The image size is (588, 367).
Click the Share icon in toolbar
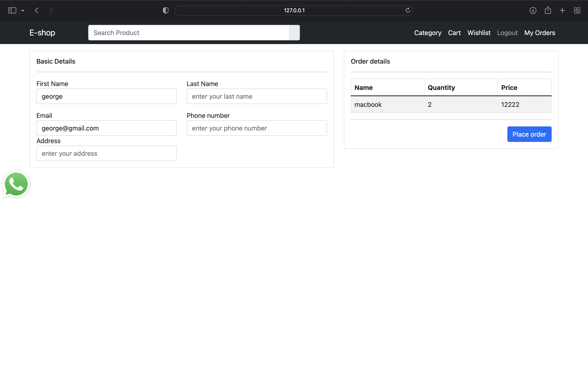pos(548,10)
